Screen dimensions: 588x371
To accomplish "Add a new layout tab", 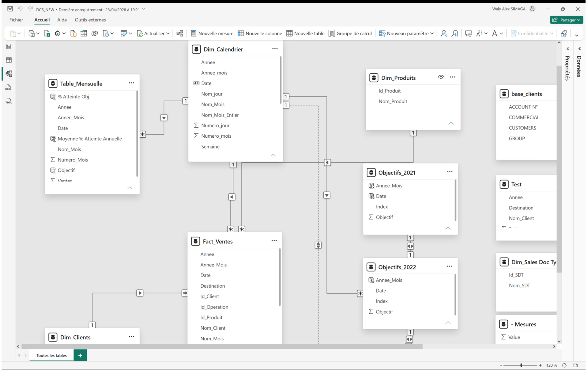I will tap(80, 355).
